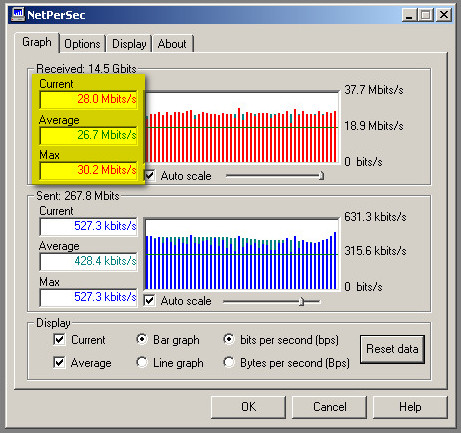Click the Reset data button
The image size is (461, 433).
(392, 349)
